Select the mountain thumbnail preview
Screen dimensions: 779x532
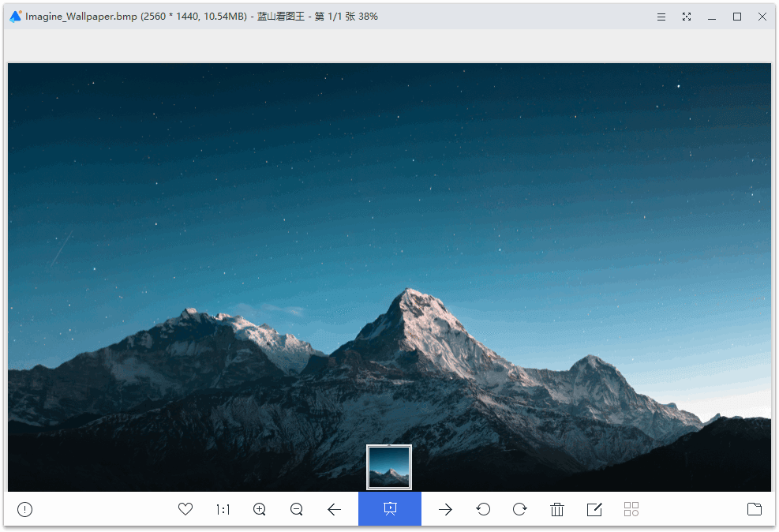pyautogui.click(x=389, y=467)
